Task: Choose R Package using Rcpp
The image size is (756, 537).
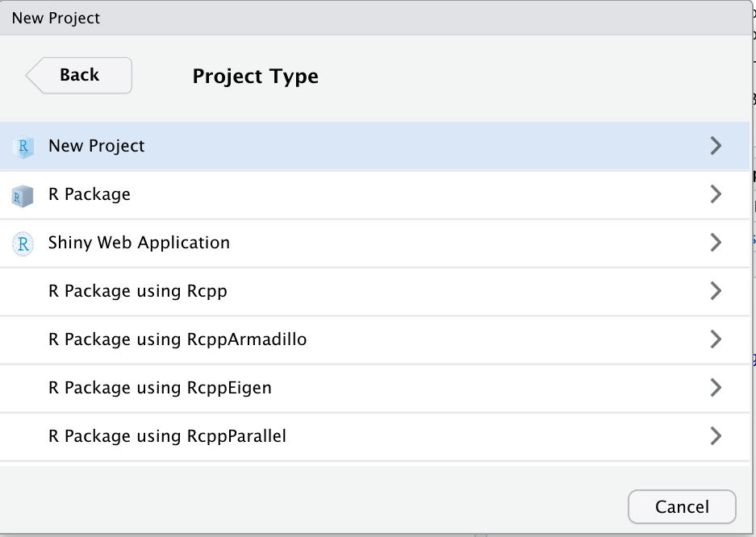Action: [x=138, y=291]
